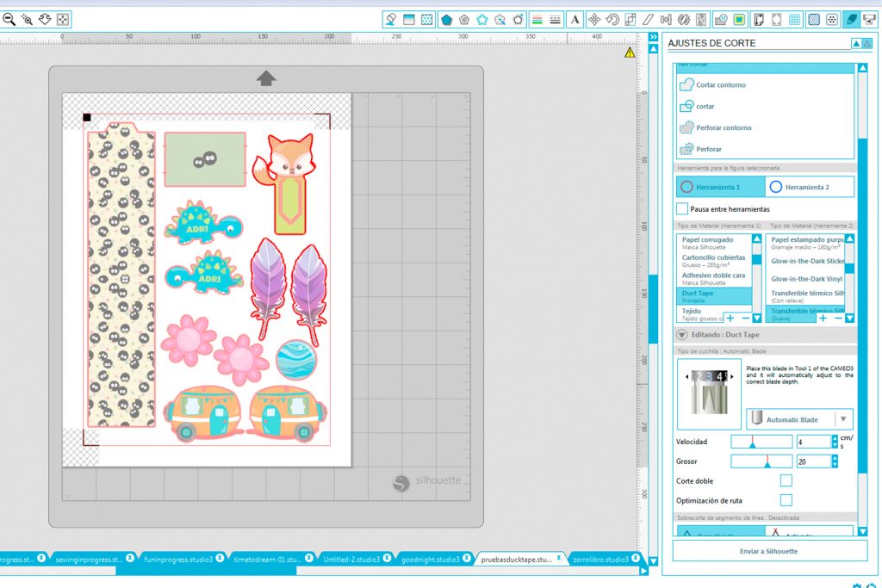Open the Rotate panel
The image size is (882, 588).
click(x=612, y=20)
